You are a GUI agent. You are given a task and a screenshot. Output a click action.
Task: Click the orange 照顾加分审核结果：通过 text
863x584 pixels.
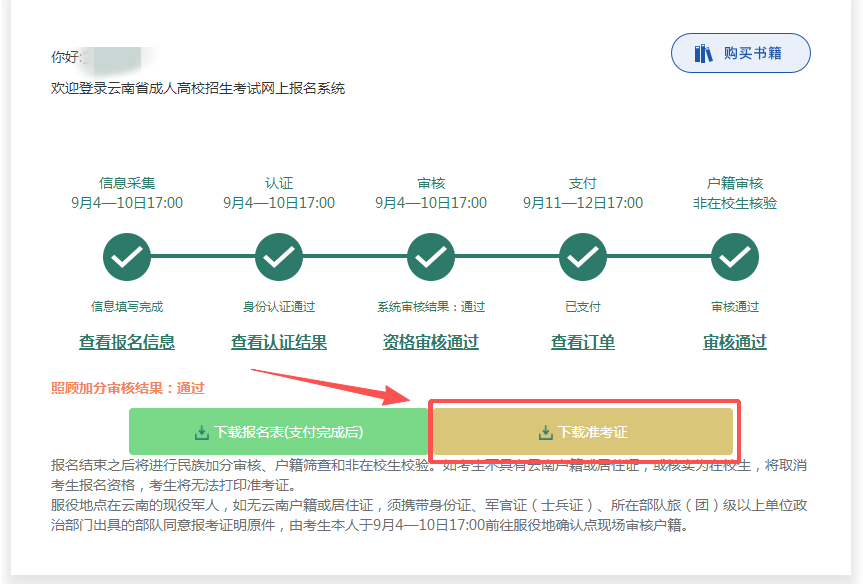127,388
